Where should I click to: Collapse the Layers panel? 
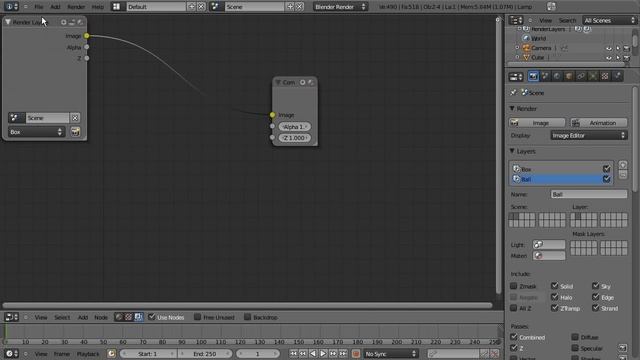(x=512, y=151)
